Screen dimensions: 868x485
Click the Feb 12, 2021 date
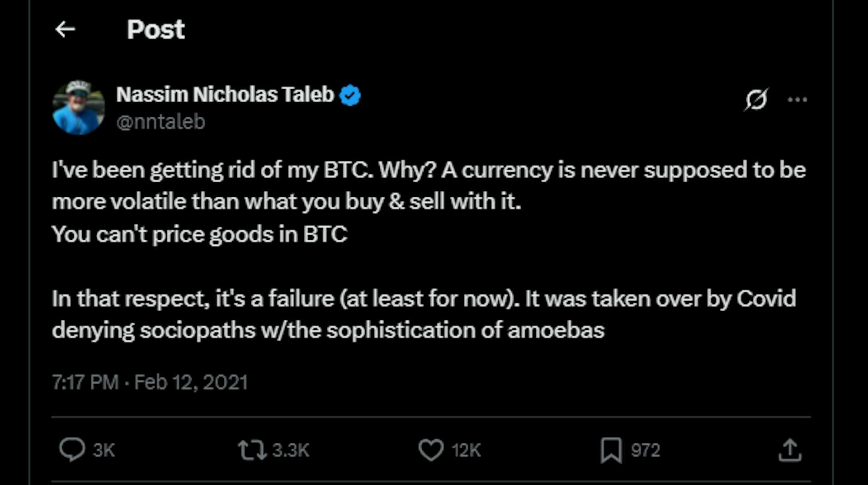coord(191,382)
